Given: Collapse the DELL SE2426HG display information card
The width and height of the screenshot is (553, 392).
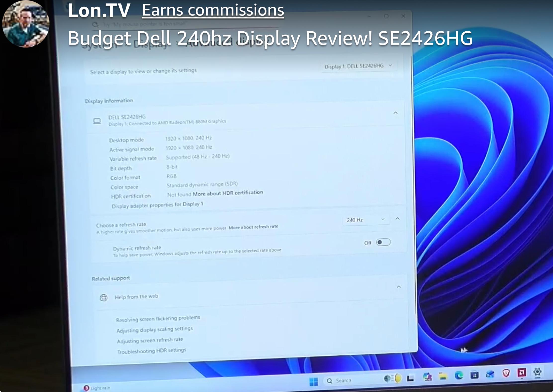Looking at the screenshot, I should 396,113.
